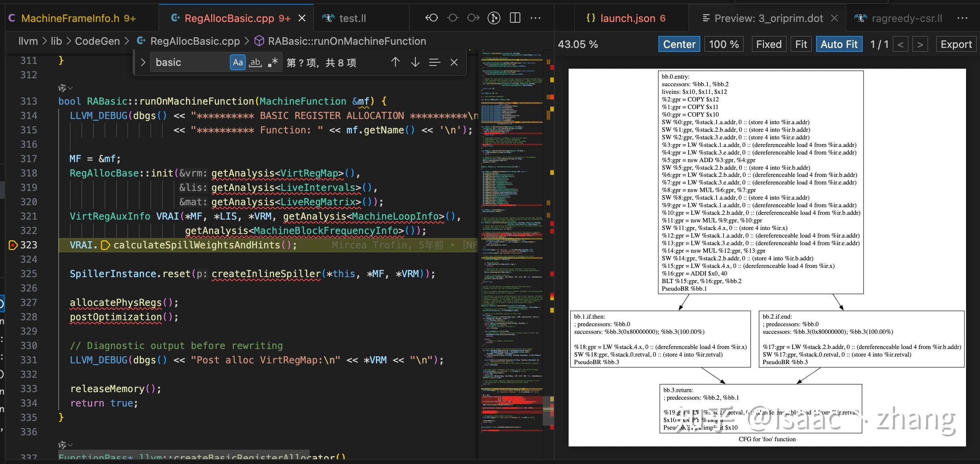This screenshot has width=980, height=464.
Task: Expand the replace field chevron
Action: pos(143,62)
